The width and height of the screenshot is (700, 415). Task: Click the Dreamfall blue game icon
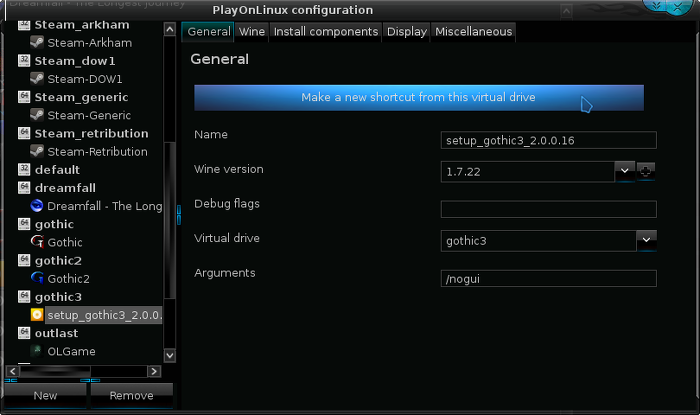click(x=37, y=206)
